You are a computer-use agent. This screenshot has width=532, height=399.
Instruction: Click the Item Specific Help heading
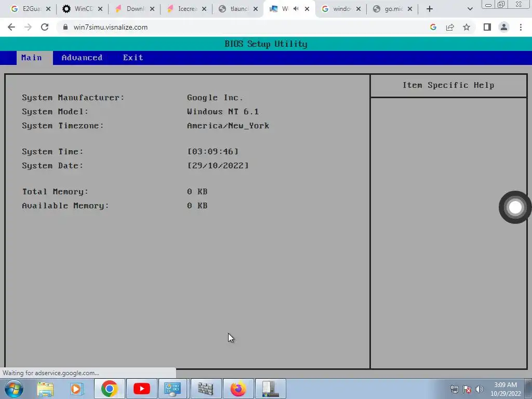448,85
